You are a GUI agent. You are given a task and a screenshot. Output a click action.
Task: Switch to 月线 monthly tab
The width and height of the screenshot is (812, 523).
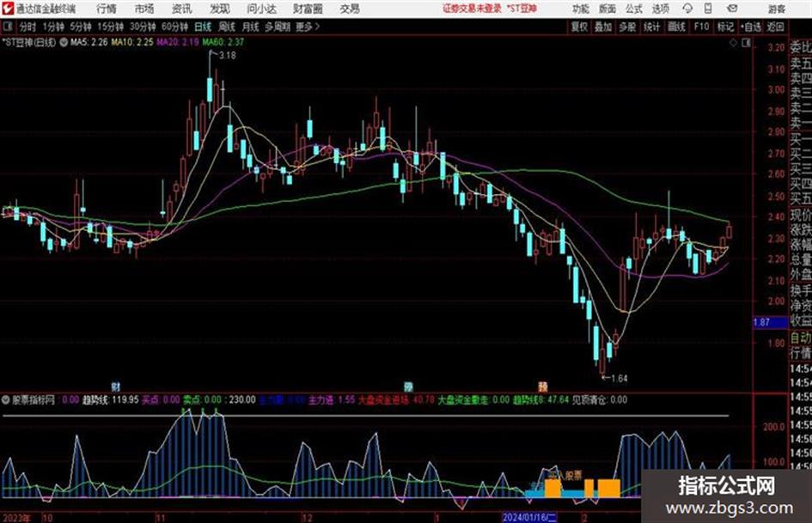[x=251, y=27]
